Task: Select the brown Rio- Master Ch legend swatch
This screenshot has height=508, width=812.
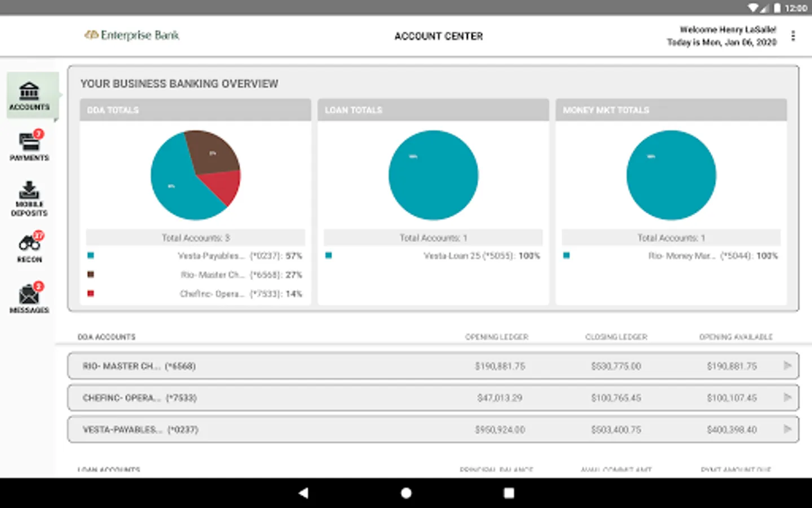Action: pyautogui.click(x=90, y=274)
